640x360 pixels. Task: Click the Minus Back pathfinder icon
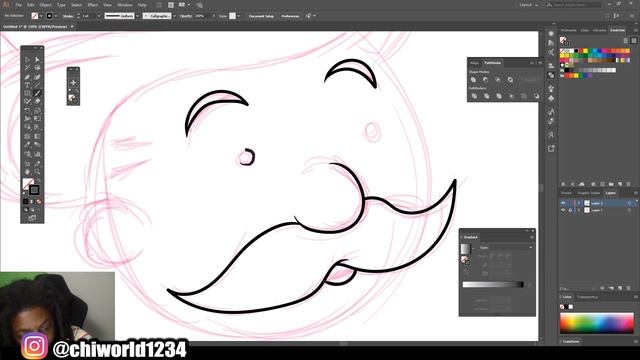tap(536, 96)
